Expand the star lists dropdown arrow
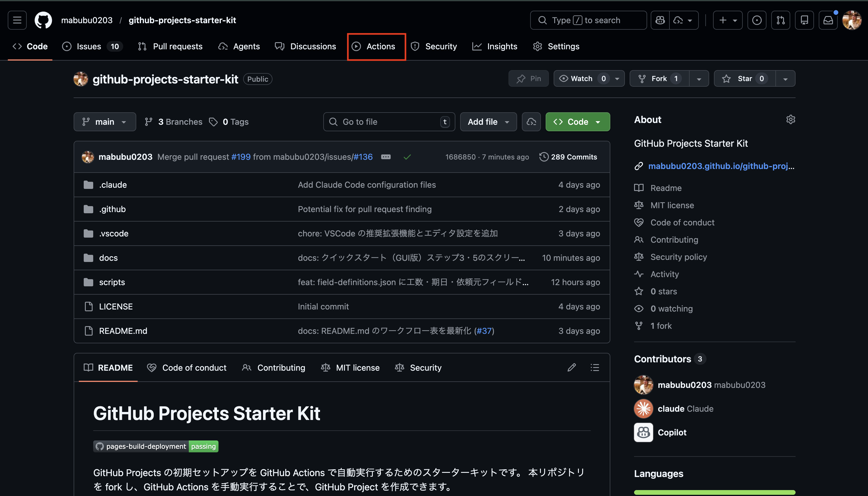868x496 pixels. tap(785, 79)
